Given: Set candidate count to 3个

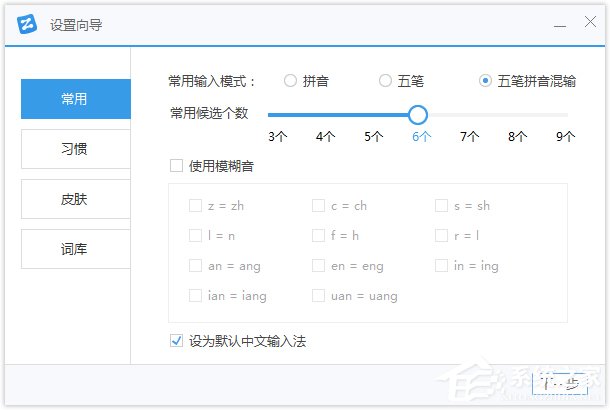Looking at the screenshot, I should coord(278,136).
